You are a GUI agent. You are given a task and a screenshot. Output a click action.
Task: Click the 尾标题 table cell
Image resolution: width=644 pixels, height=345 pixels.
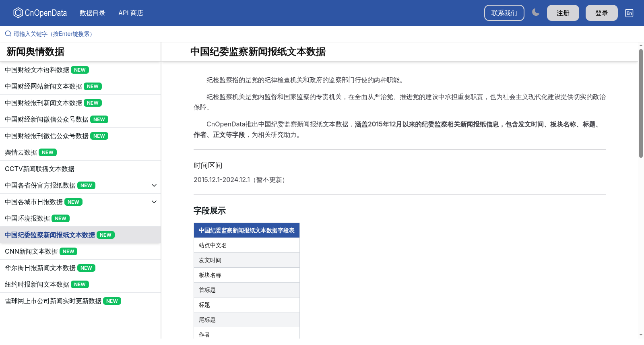pyautogui.click(x=247, y=320)
